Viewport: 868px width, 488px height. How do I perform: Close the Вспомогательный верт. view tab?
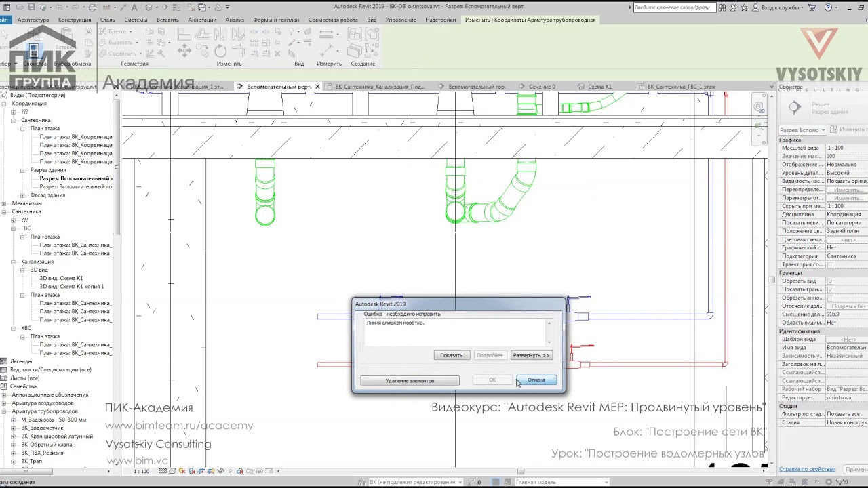(317, 87)
